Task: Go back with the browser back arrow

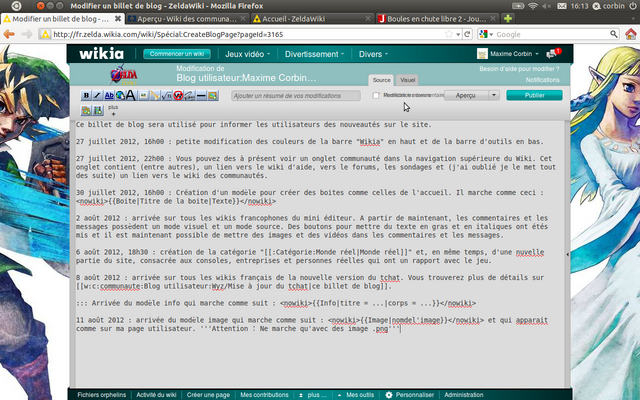Action: click(9, 34)
